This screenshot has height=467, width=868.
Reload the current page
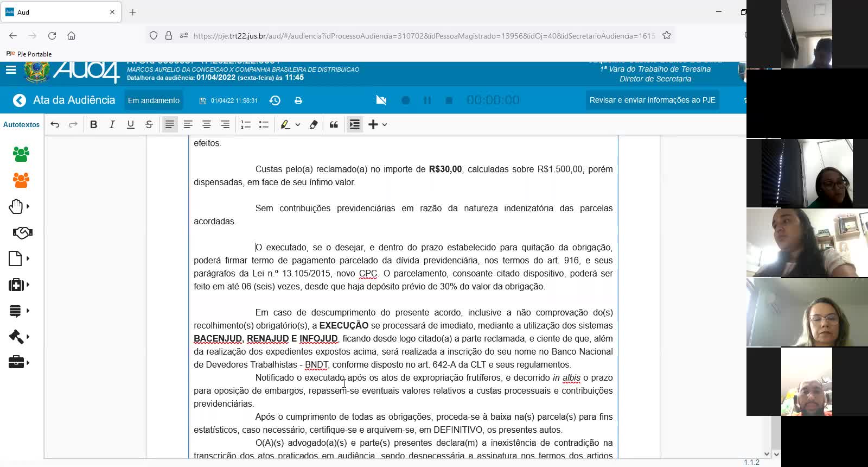coord(52,35)
